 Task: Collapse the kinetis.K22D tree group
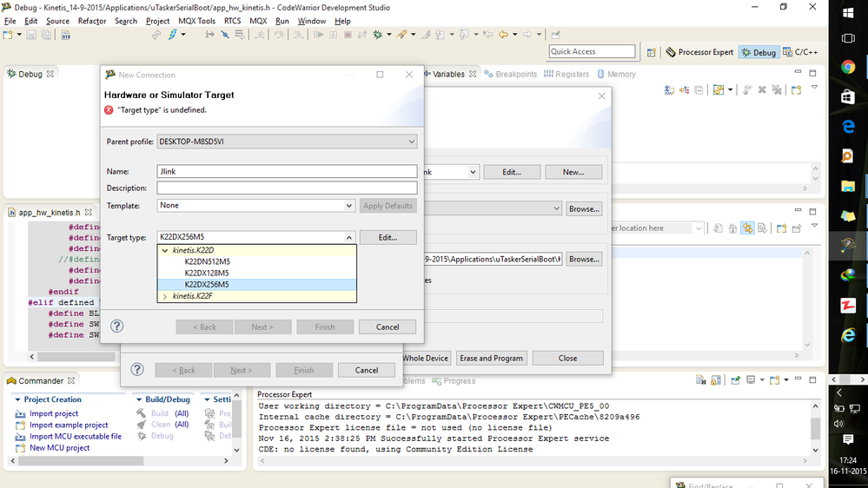pos(164,251)
